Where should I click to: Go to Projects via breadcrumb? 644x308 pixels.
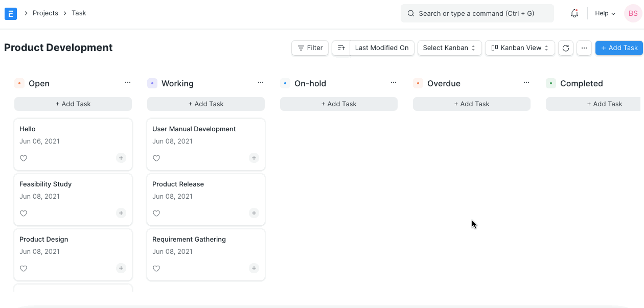(45, 13)
